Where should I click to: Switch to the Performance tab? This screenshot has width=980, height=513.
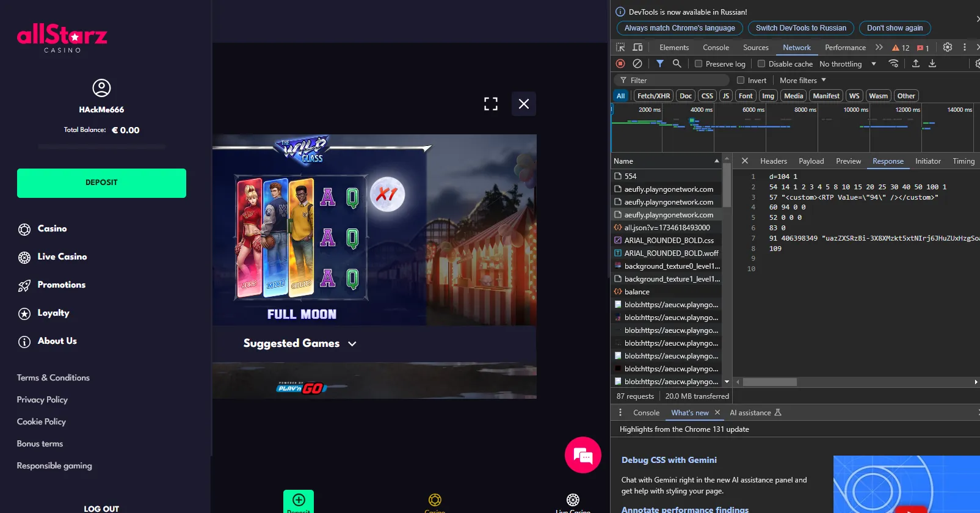tap(845, 48)
